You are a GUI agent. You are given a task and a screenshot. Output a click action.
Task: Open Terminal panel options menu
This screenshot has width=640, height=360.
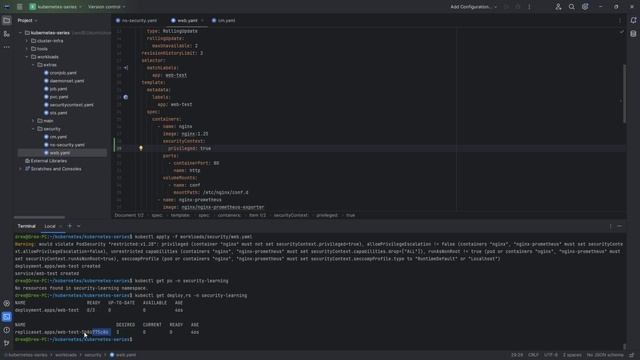point(610,226)
